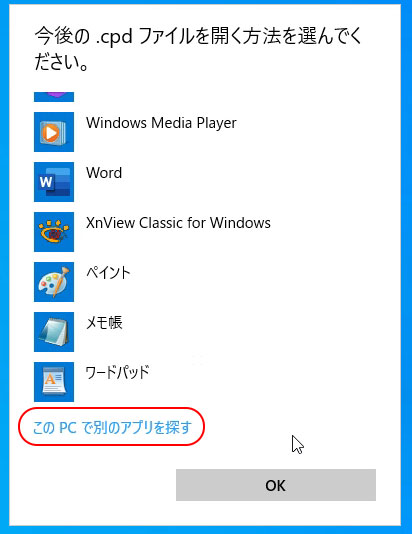
Task: Select the メモ帳 notepad icon
Action: tap(54, 332)
